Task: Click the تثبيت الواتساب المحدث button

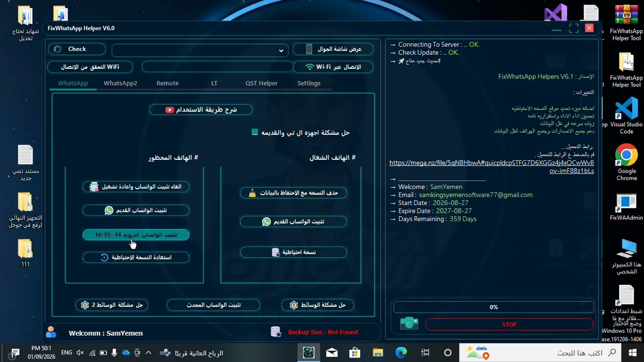Action: pyautogui.click(x=213, y=305)
